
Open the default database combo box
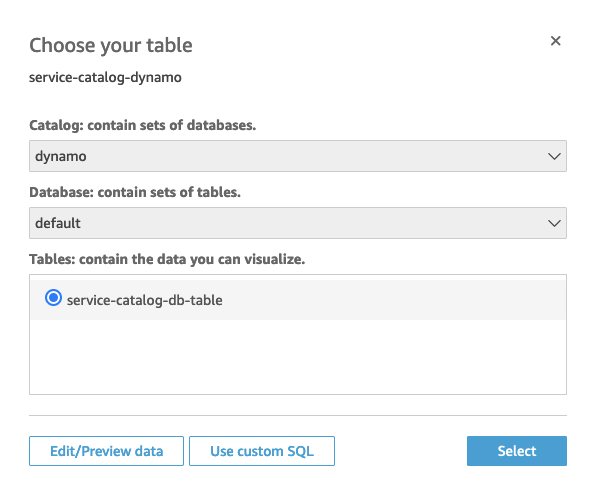pyautogui.click(x=298, y=223)
